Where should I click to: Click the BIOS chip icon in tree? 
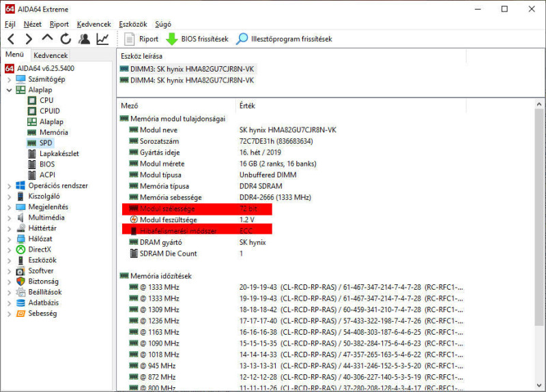(x=32, y=164)
